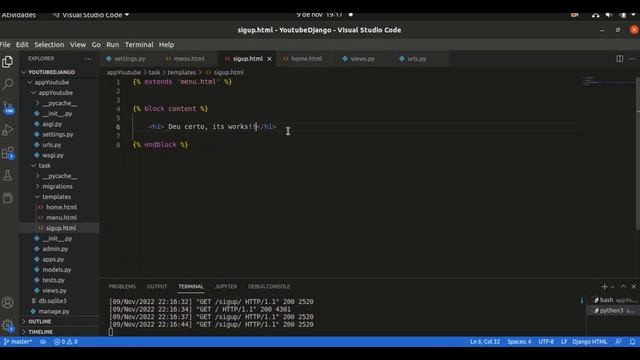The width and height of the screenshot is (640, 360).
Task: Open the File menu
Action: 5,44
